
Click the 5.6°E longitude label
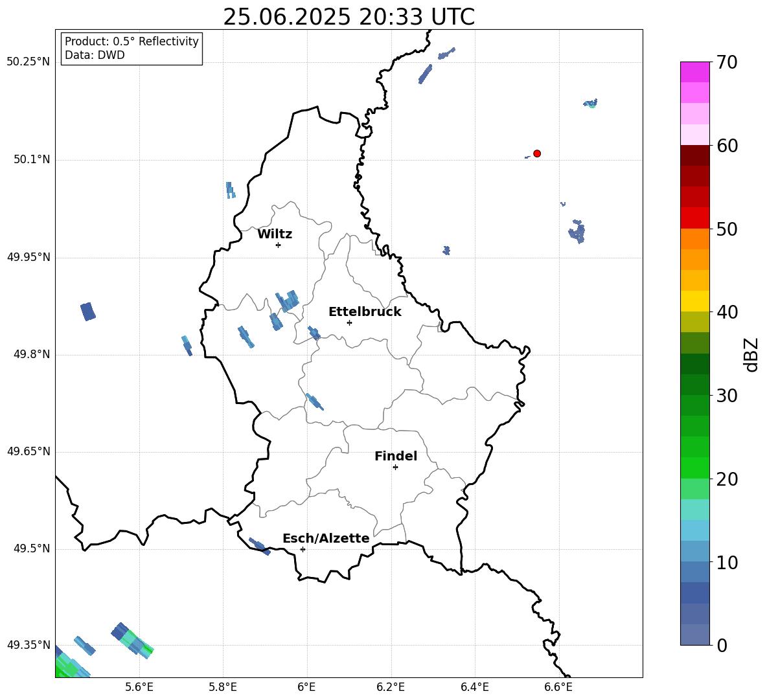click(139, 687)
